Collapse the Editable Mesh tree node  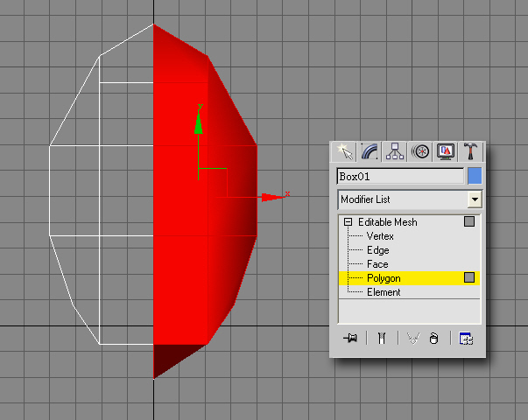(x=348, y=222)
